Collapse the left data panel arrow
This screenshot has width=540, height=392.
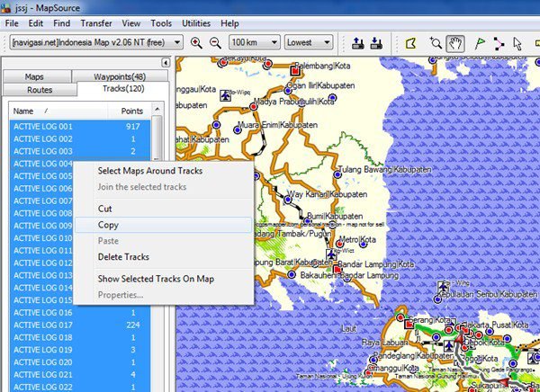166,62
